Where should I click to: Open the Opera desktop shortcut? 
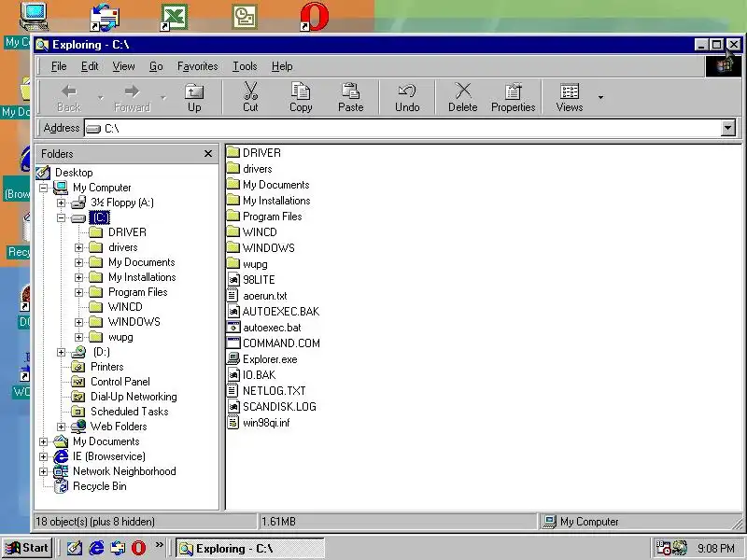pyautogui.click(x=314, y=17)
